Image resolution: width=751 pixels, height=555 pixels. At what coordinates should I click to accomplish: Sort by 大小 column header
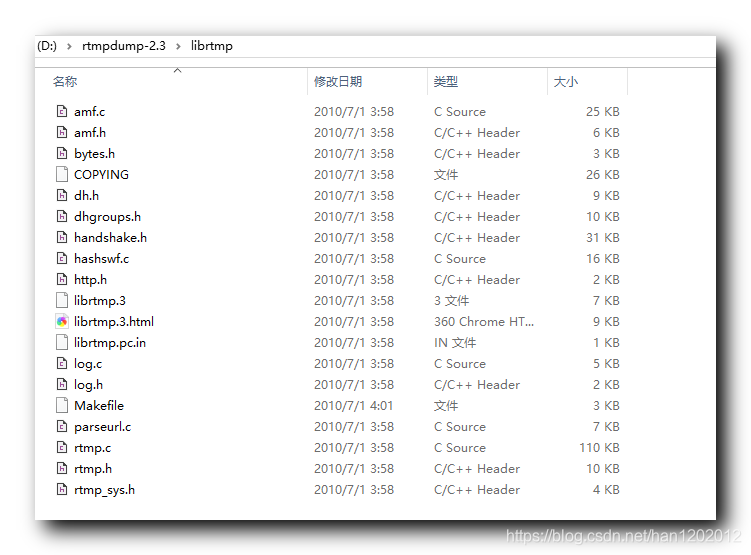(566, 82)
